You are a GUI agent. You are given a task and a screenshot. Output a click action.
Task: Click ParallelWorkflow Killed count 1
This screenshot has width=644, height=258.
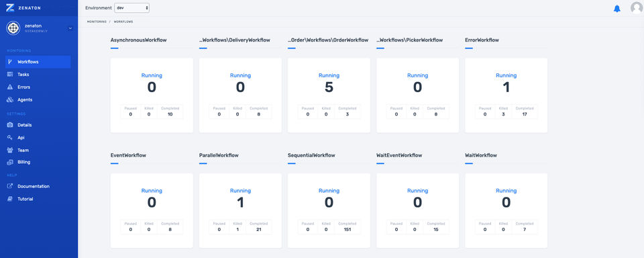(237, 229)
